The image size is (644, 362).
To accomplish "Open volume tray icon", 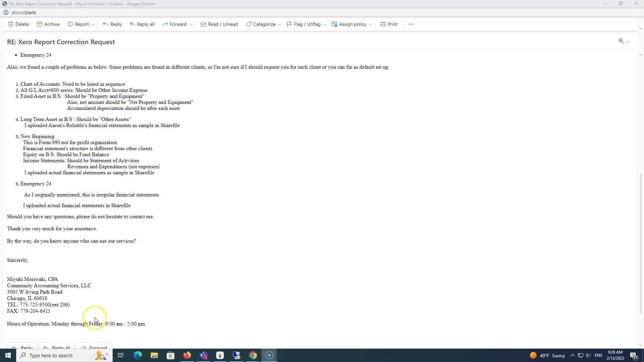I will [588, 355].
